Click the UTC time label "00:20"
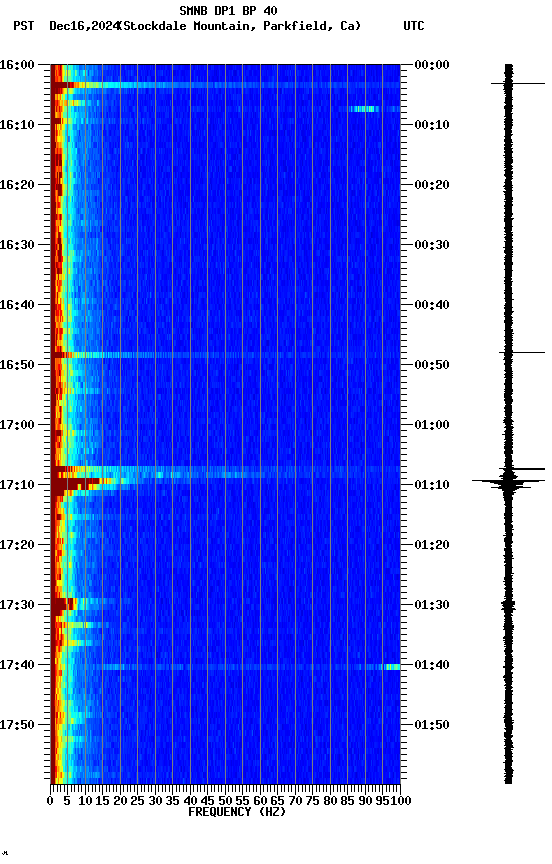The height and width of the screenshot is (864, 552). (x=431, y=185)
